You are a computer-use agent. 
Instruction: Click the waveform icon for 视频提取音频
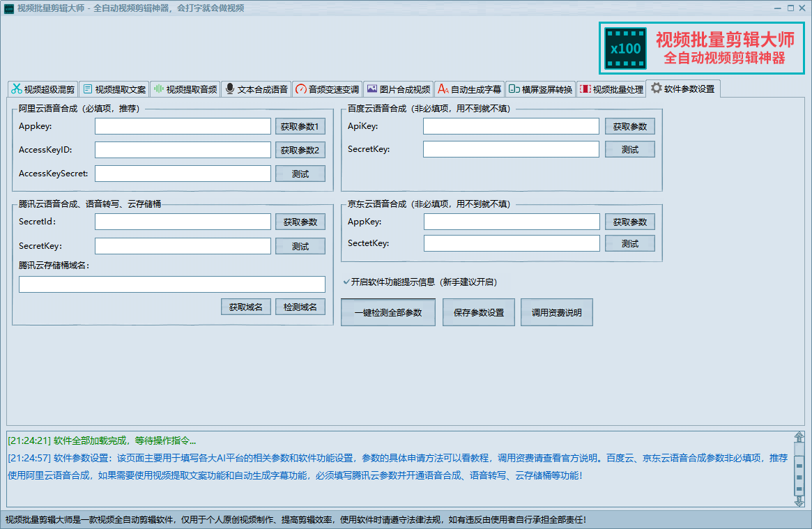tap(159, 89)
